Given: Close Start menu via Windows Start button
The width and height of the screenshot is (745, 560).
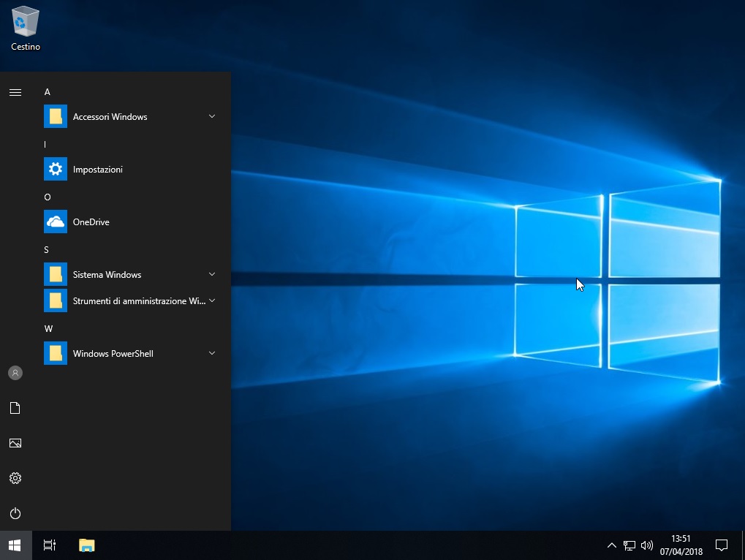Looking at the screenshot, I should coord(15,545).
